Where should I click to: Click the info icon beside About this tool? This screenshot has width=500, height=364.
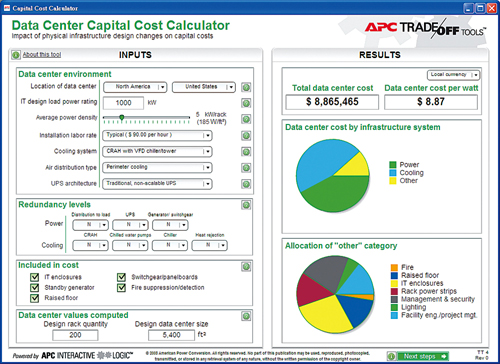(x=16, y=55)
